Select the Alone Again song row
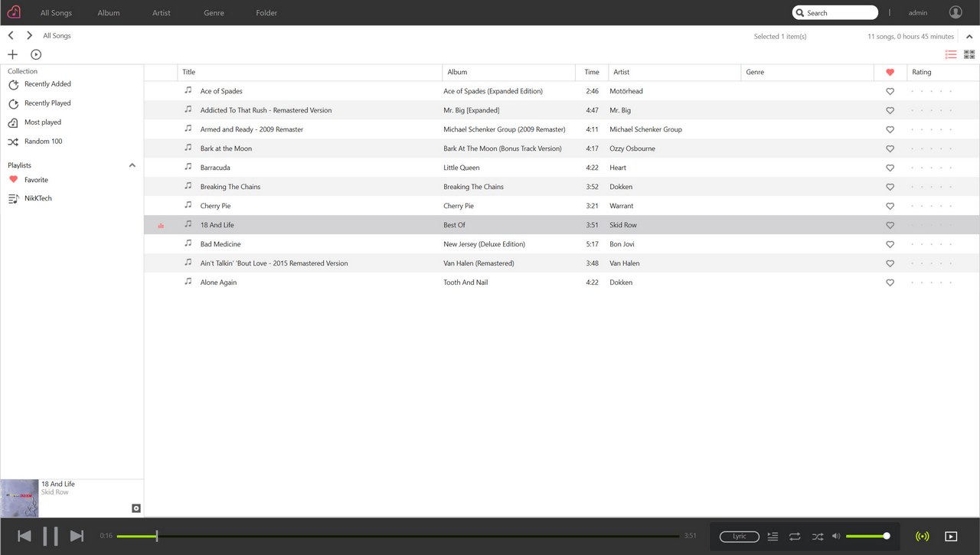 pos(562,282)
